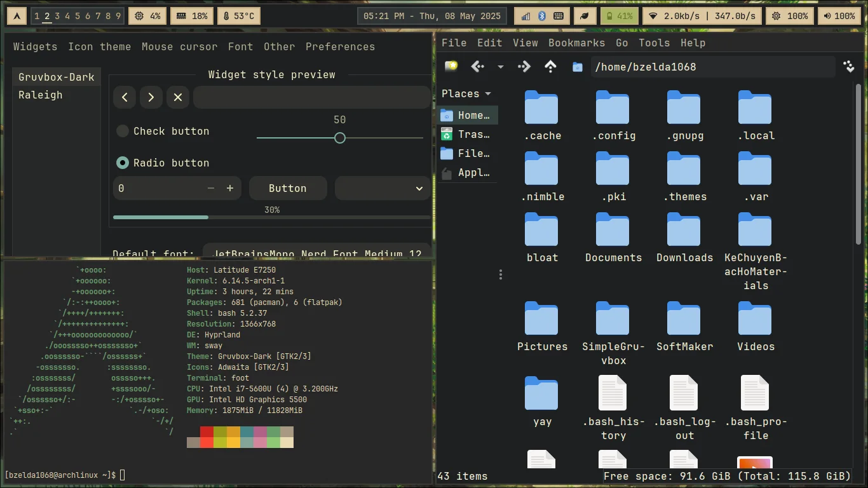Click the left chevron preview button

pos(125,97)
